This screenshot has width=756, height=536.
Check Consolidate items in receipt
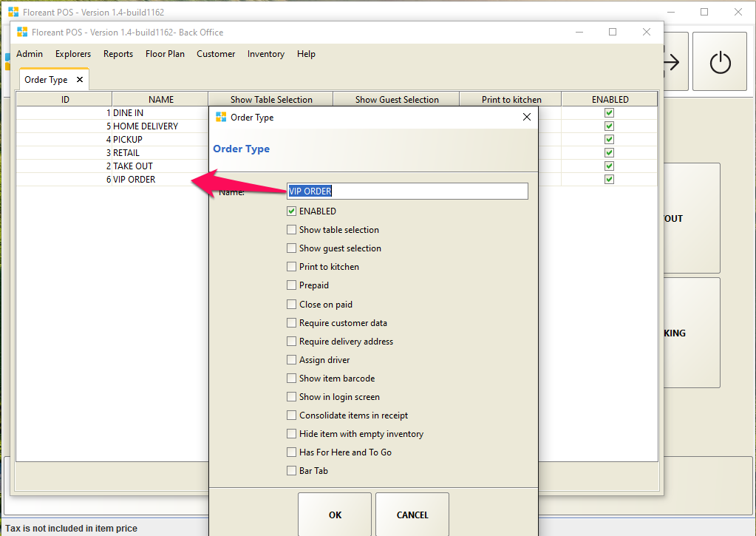coord(291,415)
